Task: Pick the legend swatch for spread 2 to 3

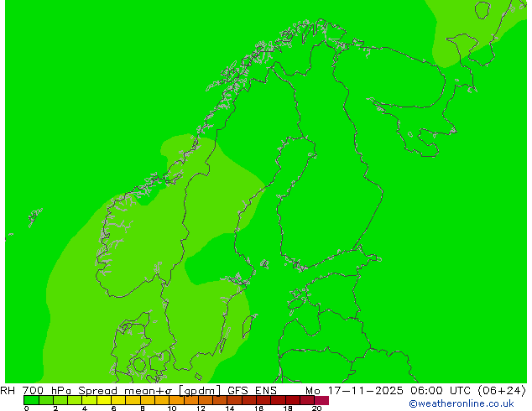Action: 60,400
